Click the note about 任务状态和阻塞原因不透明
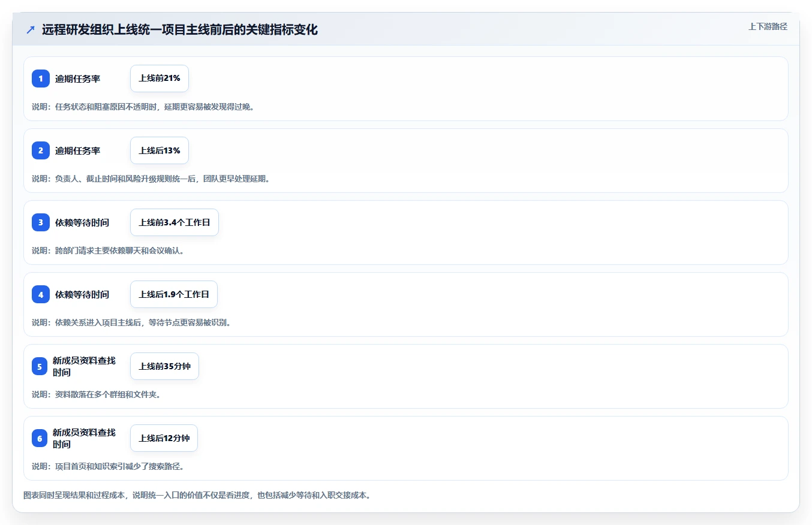Screen dimensions: 812x525 tap(143, 107)
